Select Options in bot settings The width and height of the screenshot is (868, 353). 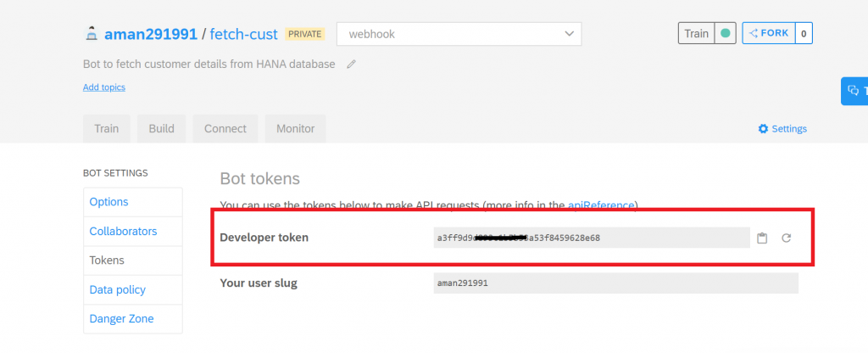[x=133, y=202]
